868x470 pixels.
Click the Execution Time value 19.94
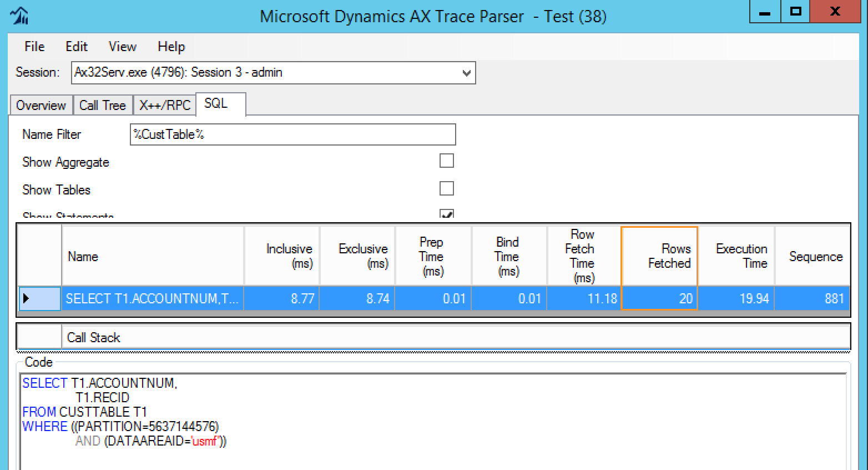point(736,298)
